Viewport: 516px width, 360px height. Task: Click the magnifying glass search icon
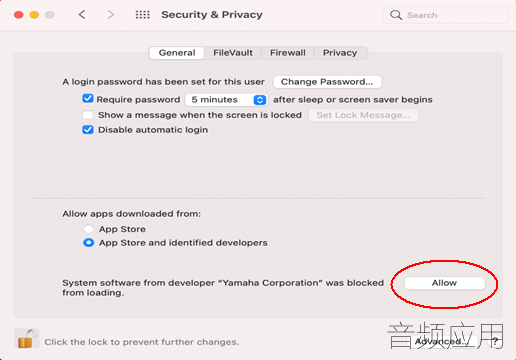396,15
